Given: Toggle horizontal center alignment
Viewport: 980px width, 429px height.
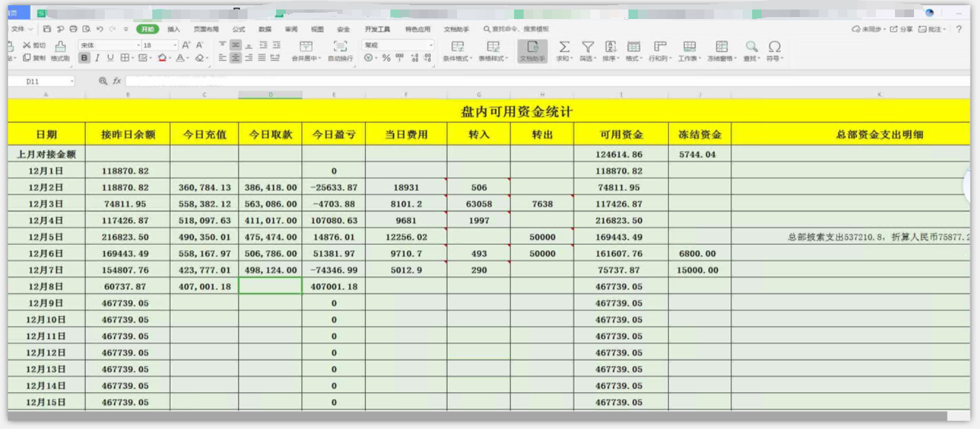Looking at the screenshot, I should (235, 58).
